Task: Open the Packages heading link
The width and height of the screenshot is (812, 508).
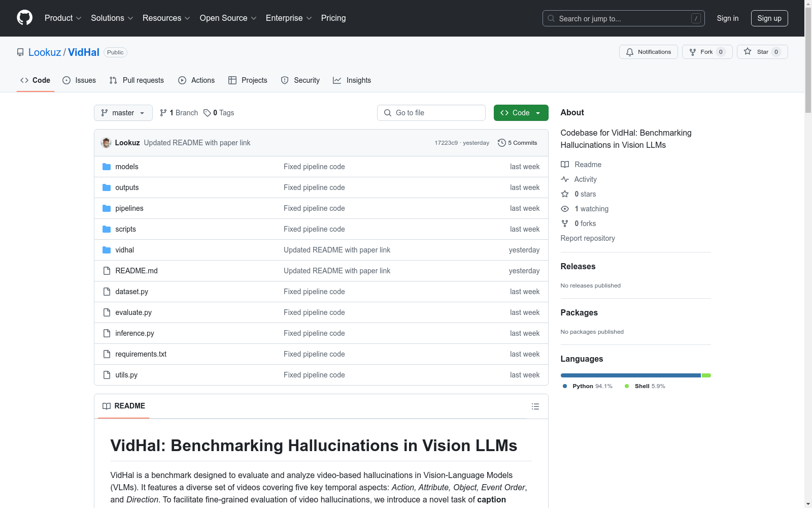Action: [579, 312]
